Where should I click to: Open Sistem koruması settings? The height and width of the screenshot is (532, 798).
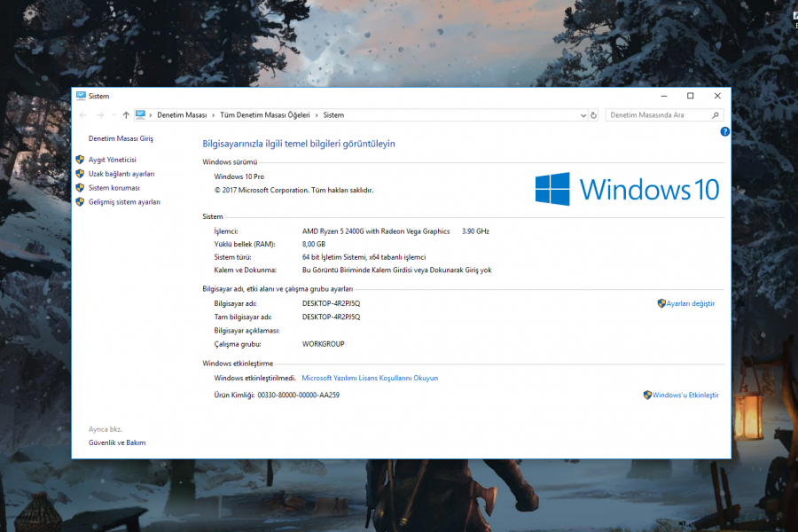[114, 188]
